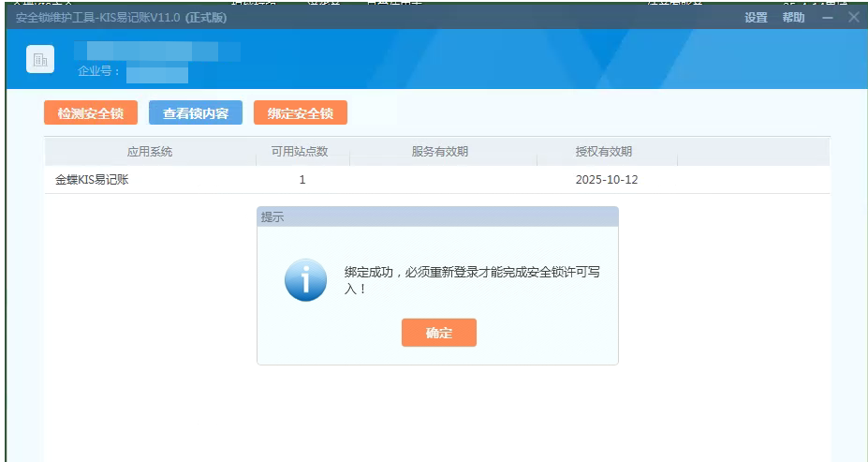Close the 安全锁维护工具 window
The height and width of the screenshot is (462, 868).
point(854,17)
